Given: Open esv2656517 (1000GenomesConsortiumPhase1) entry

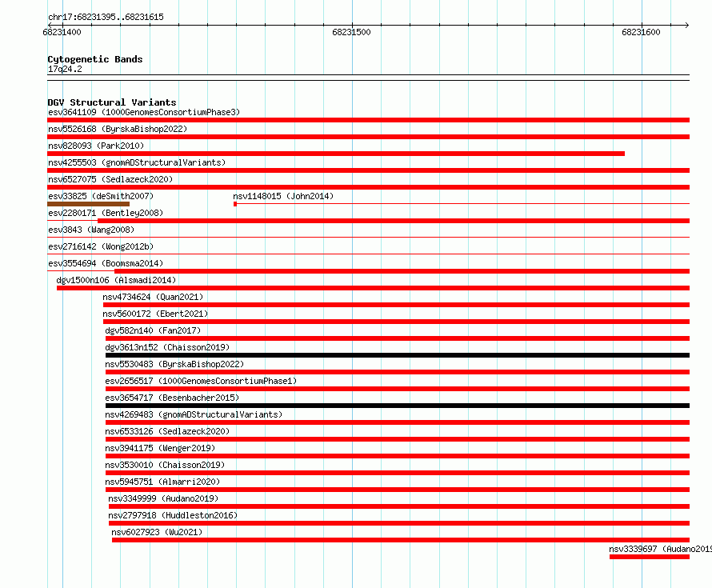Looking at the screenshot, I should (201, 381).
